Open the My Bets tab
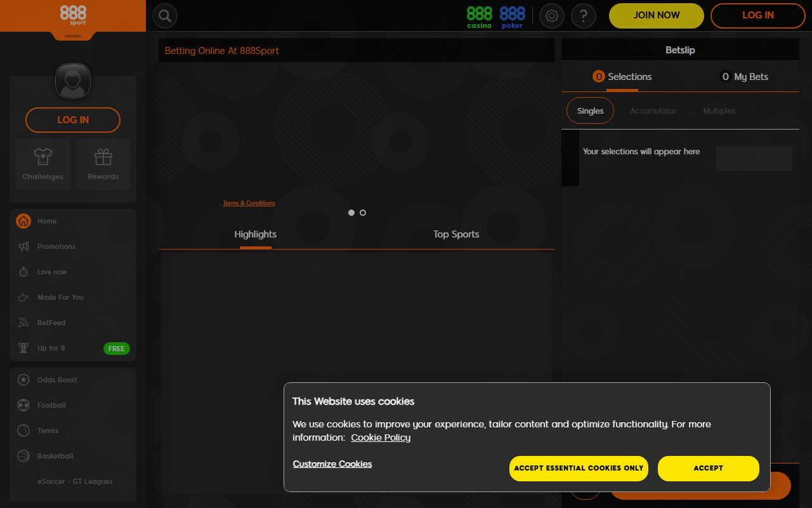The height and width of the screenshot is (508, 812). click(x=744, y=77)
